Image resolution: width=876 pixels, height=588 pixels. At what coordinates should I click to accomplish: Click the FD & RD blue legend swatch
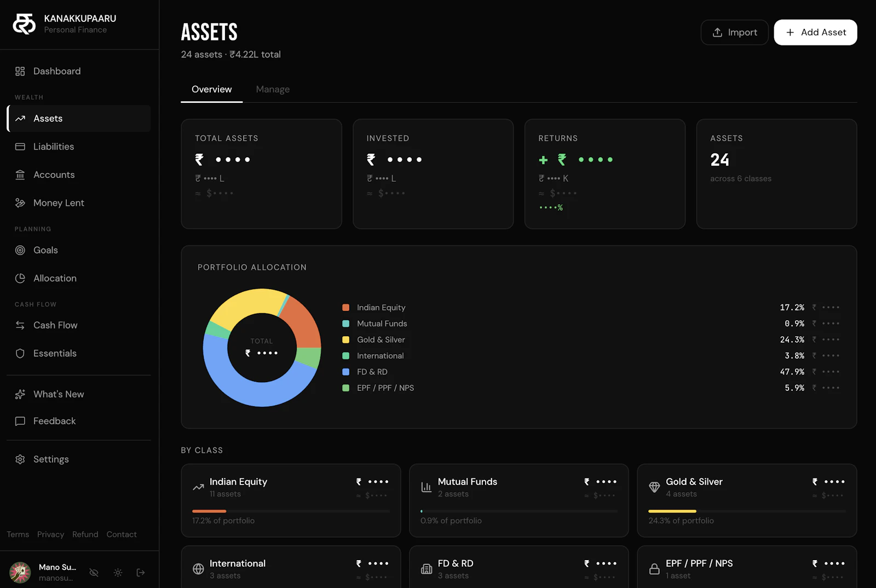coord(345,372)
